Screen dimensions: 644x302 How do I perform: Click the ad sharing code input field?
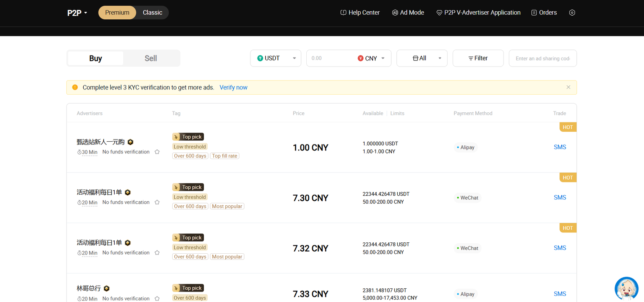point(543,58)
